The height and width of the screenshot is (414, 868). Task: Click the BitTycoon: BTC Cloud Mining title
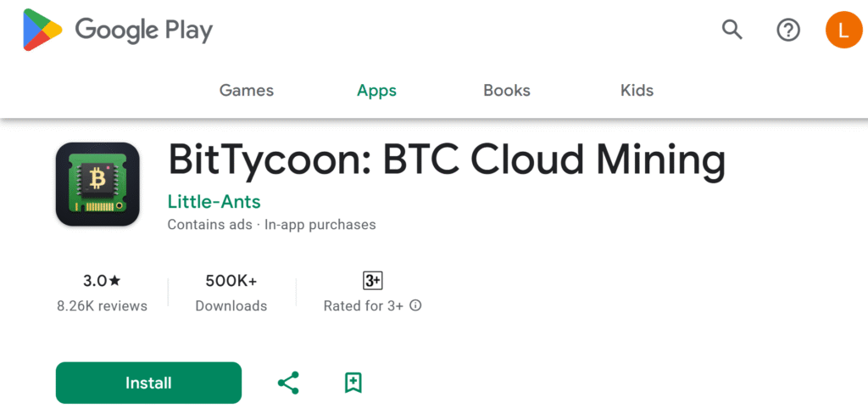(x=447, y=160)
